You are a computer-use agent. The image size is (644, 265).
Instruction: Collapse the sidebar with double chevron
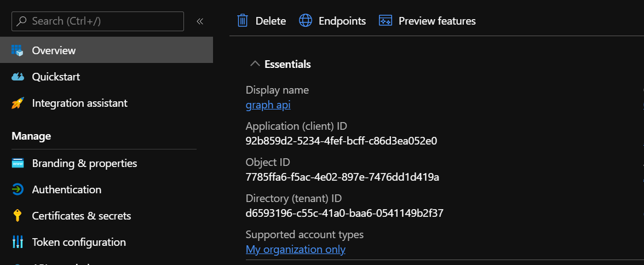(x=200, y=21)
